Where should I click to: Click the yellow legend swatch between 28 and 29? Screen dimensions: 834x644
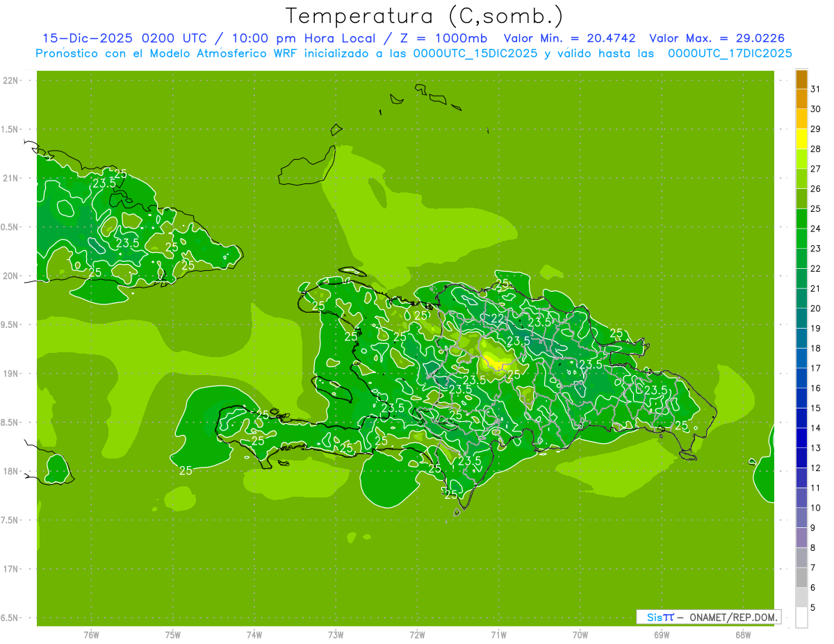point(801,139)
